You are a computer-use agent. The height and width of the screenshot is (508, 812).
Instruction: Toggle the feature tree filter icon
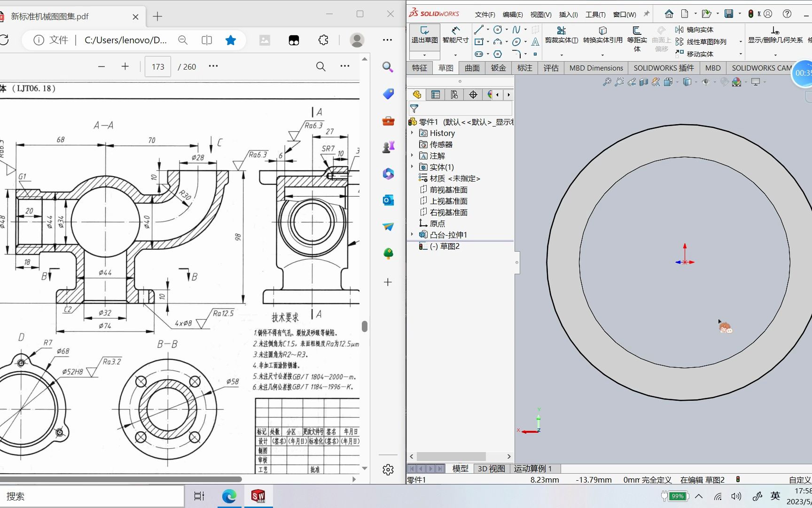[414, 109]
